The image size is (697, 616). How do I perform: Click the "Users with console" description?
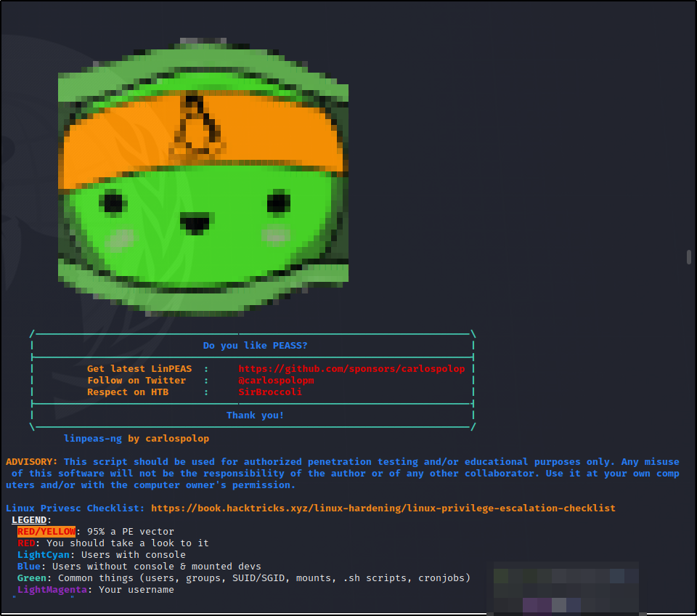point(134,555)
